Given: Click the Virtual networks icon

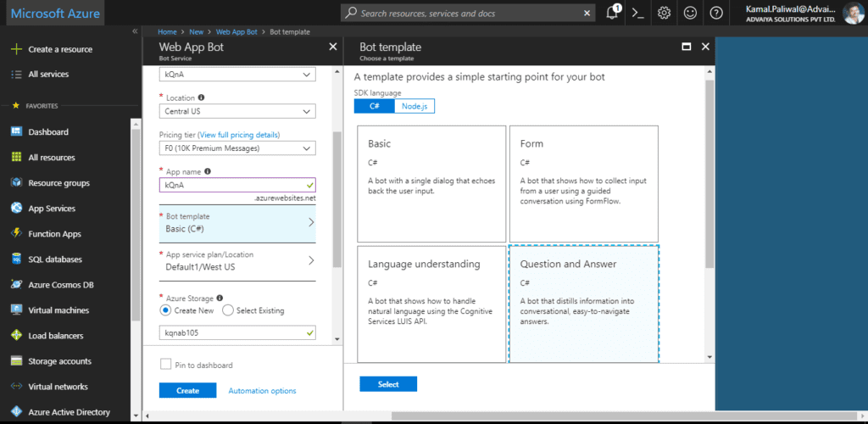Looking at the screenshot, I should [17, 387].
